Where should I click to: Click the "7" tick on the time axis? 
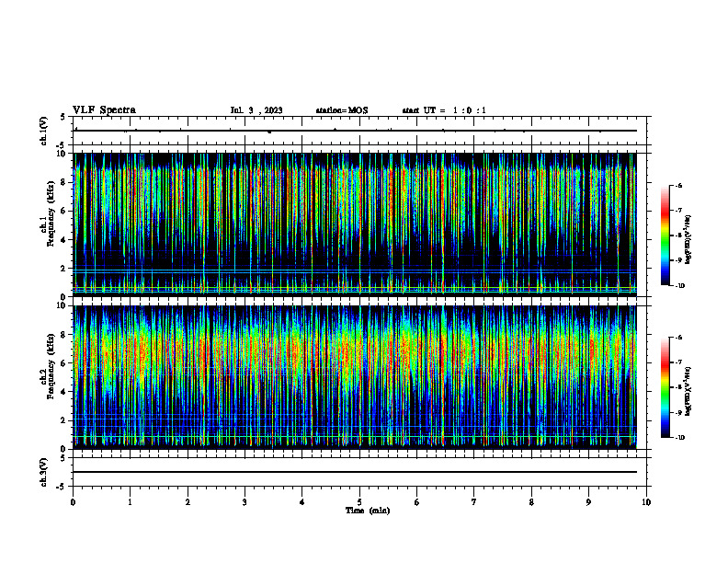[474, 502]
